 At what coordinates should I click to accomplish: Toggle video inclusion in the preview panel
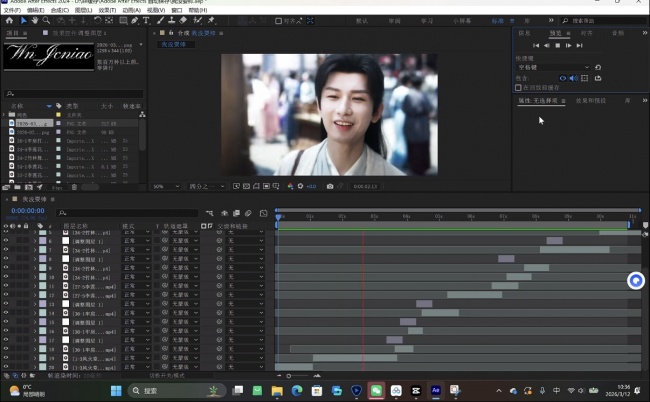coord(563,78)
